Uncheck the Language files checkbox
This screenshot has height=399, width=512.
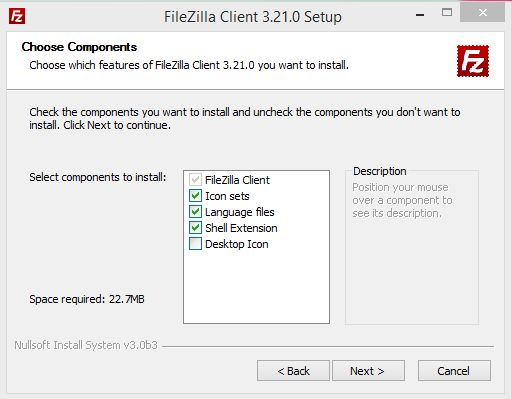195,212
